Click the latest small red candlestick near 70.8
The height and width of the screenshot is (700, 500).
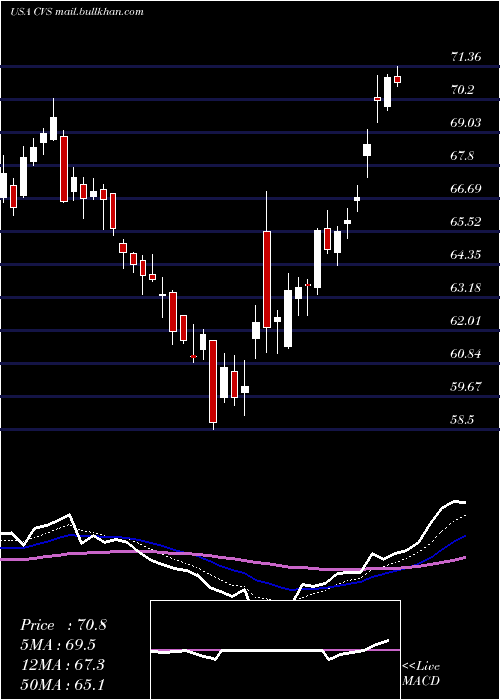pos(397,77)
